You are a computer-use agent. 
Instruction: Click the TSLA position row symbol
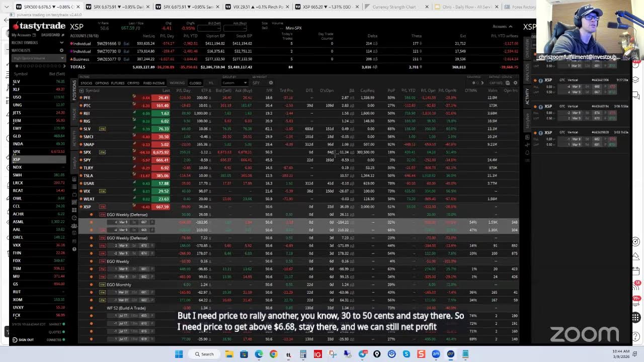(88, 175)
